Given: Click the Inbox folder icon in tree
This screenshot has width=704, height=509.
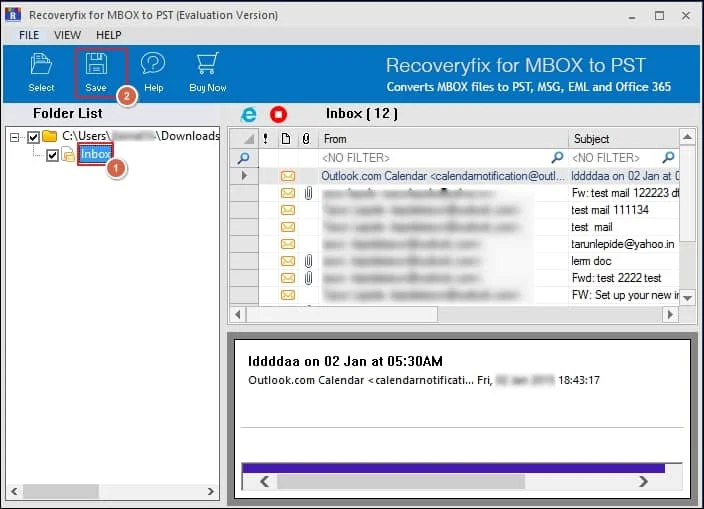Looking at the screenshot, I should (x=68, y=155).
